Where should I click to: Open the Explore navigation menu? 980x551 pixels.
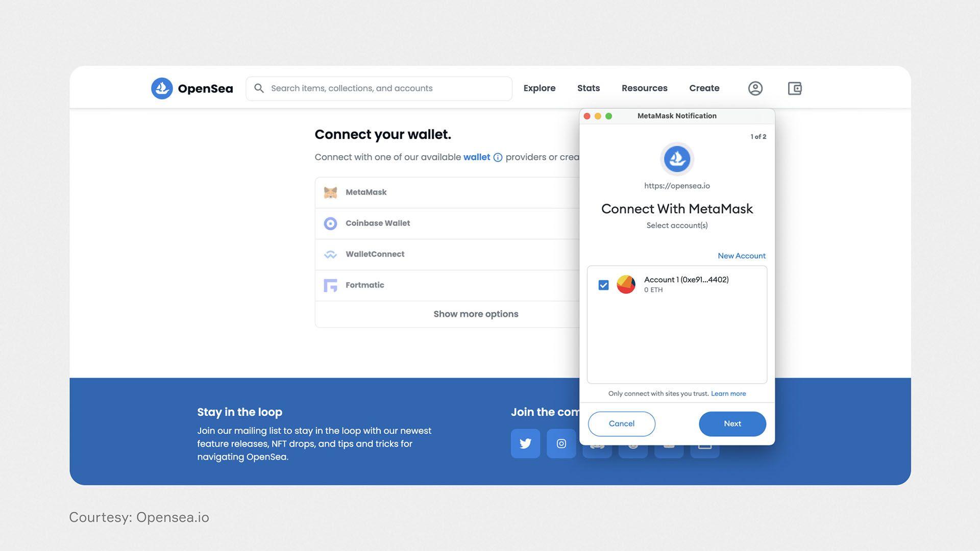[x=539, y=87]
